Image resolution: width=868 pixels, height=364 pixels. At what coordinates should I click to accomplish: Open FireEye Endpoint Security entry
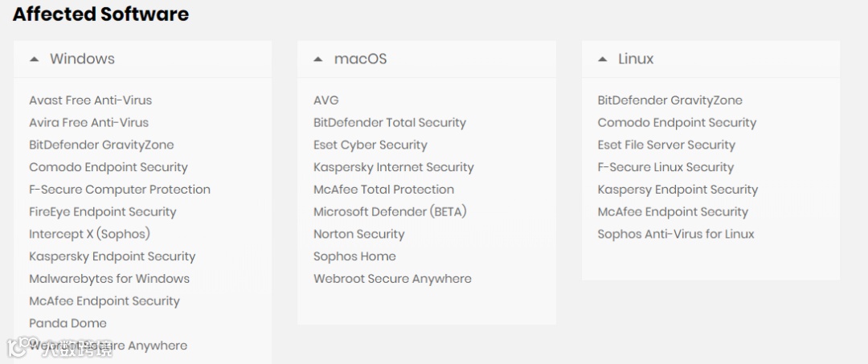coord(102,212)
